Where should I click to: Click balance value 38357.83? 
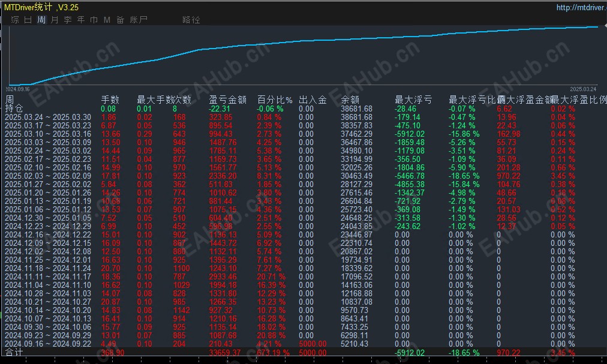click(356, 125)
